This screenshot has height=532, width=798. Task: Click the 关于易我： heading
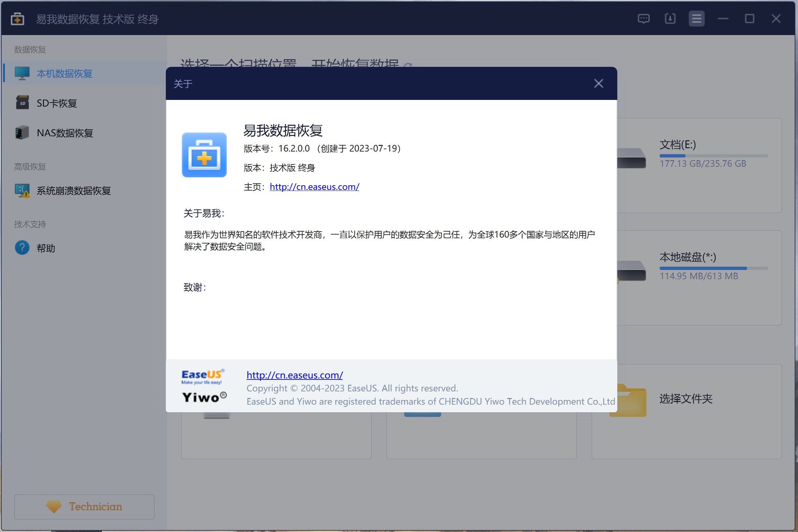click(x=204, y=213)
